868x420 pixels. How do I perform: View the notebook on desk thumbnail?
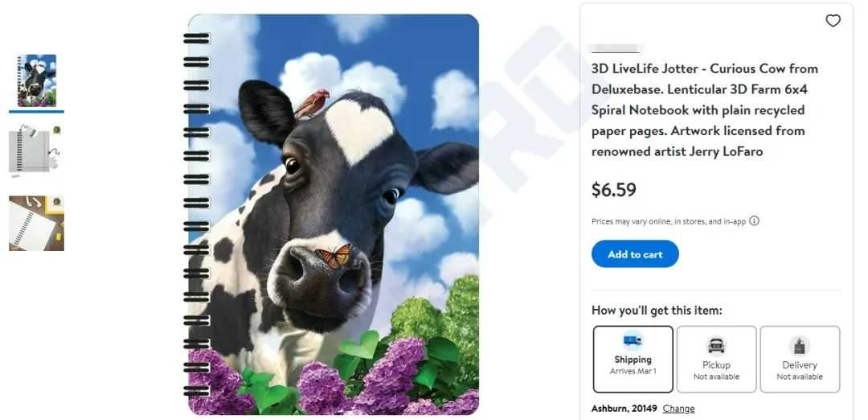(x=36, y=223)
